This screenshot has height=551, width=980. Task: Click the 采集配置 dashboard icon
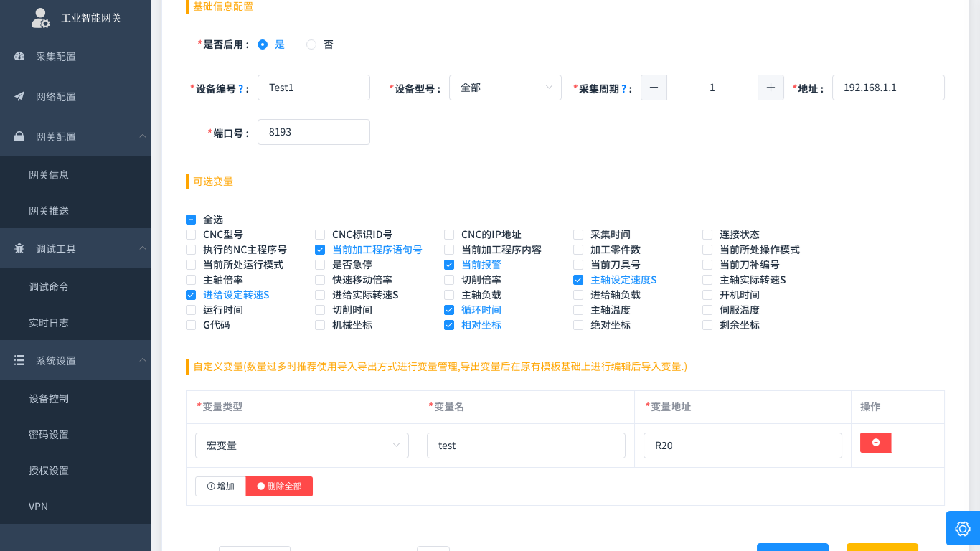(x=19, y=56)
